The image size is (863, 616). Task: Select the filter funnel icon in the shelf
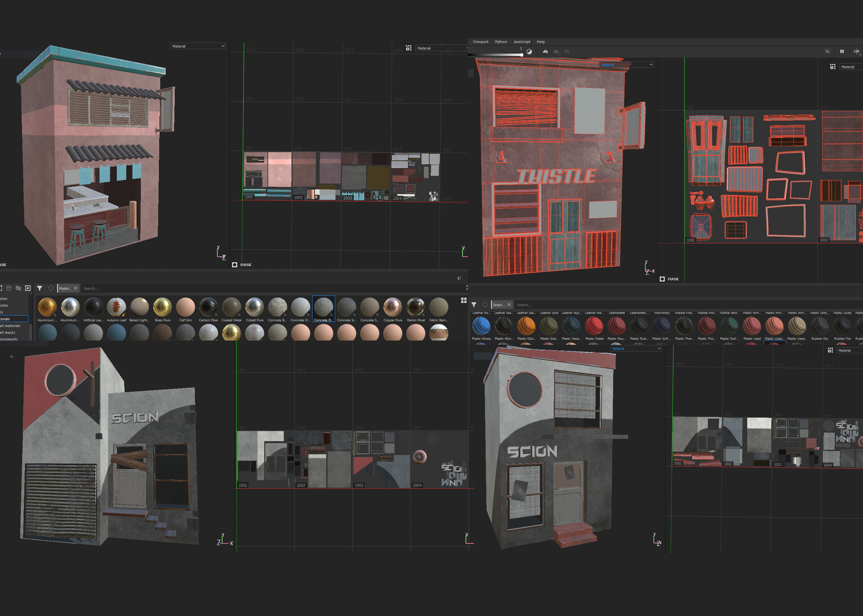tap(40, 288)
